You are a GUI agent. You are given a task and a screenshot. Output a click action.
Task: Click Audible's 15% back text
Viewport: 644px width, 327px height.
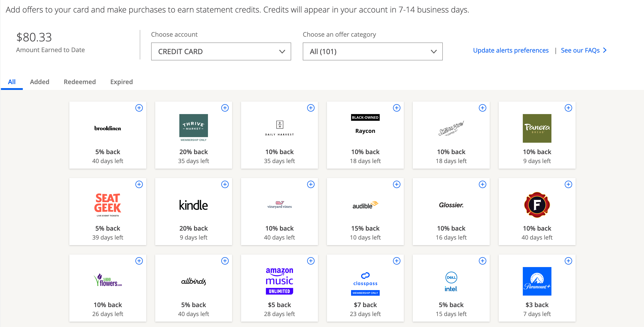coord(365,228)
